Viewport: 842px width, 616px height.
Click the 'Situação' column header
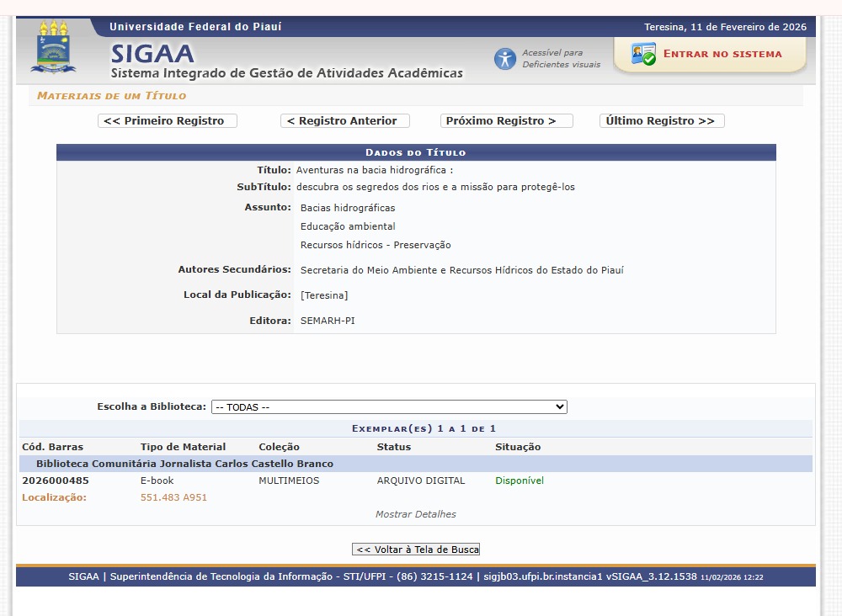[518, 447]
